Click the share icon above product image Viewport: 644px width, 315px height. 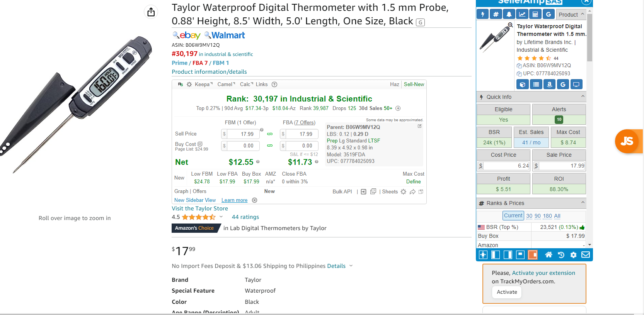coord(151,12)
